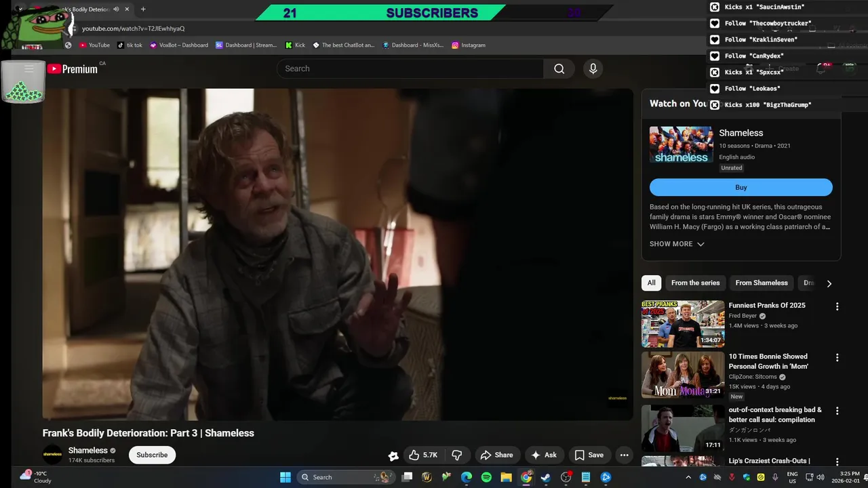The height and width of the screenshot is (488, 868).
Task: Open Spotify from the taskbar
Action: [x=486, y=477]
